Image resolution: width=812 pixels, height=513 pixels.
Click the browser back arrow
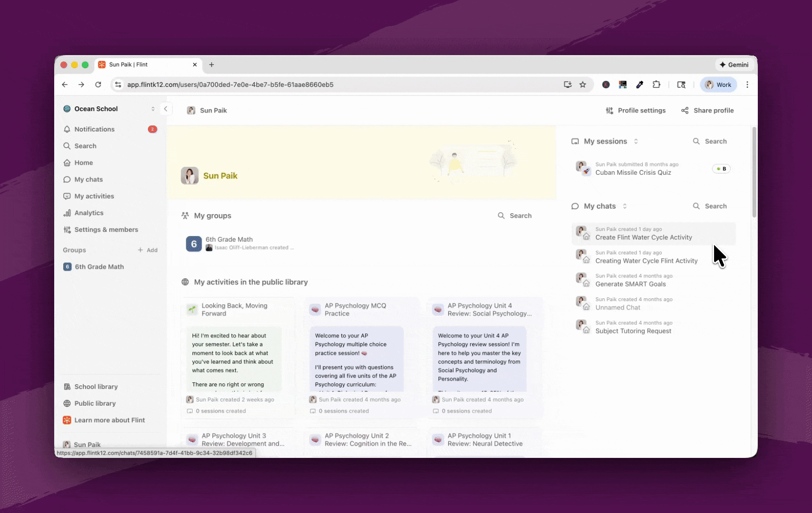pos(65,85)
